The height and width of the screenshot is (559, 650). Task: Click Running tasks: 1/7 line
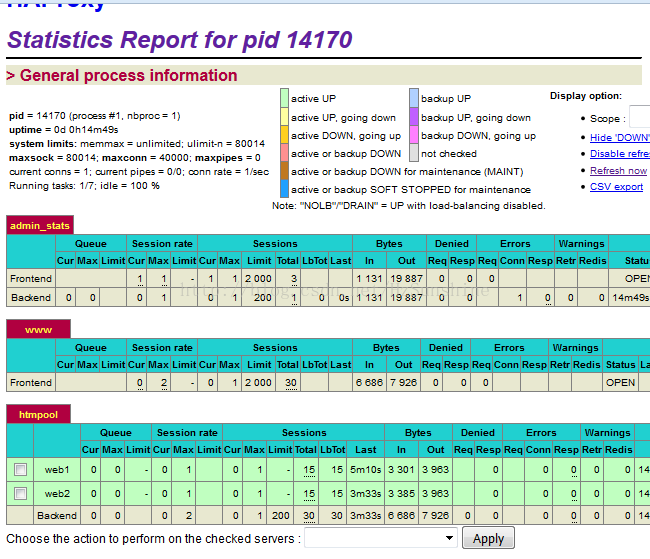85,185
